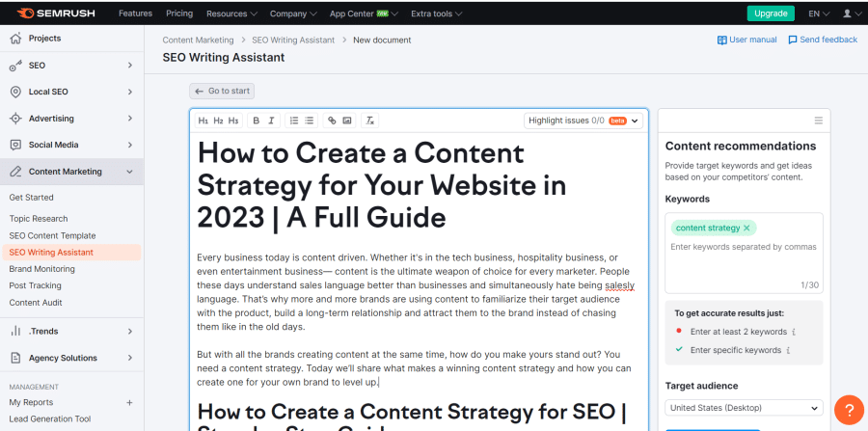Open the Resources dropdown menu
Image resolution: width=868 pixels, height=431 pixels.
[x=231, y=13]
